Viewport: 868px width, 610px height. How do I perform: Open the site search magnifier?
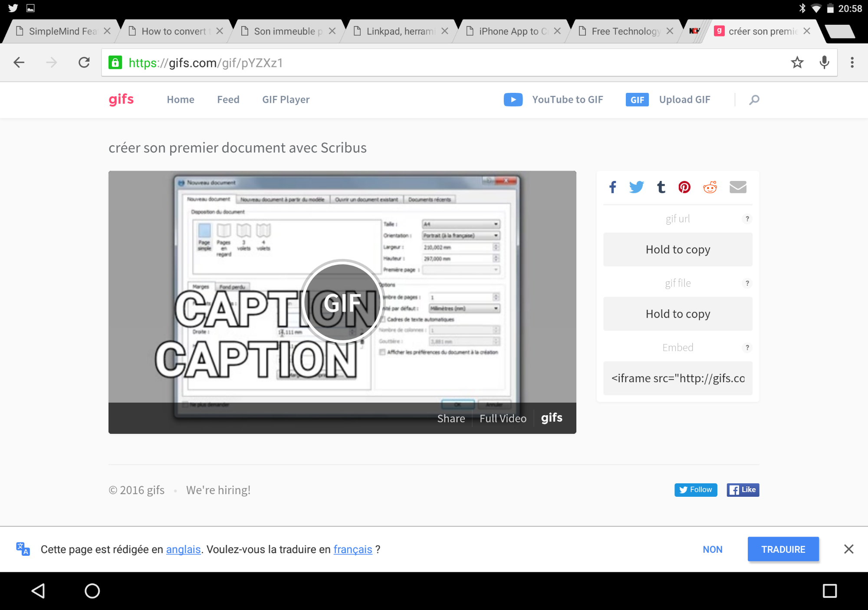[x=754, y=100]
